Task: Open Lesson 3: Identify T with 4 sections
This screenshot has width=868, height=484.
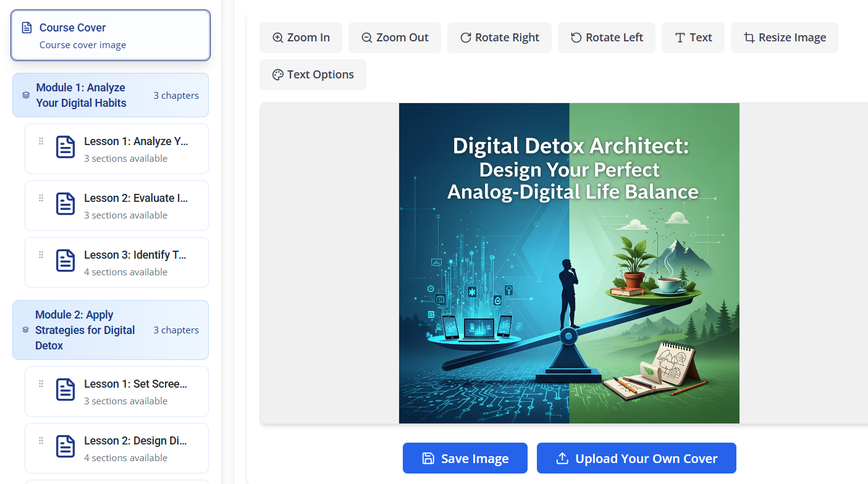Action: pos(116,262)
